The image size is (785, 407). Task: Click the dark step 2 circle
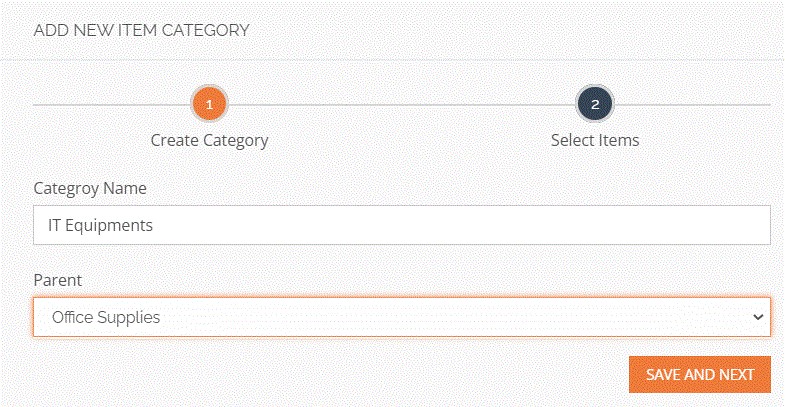595,104
